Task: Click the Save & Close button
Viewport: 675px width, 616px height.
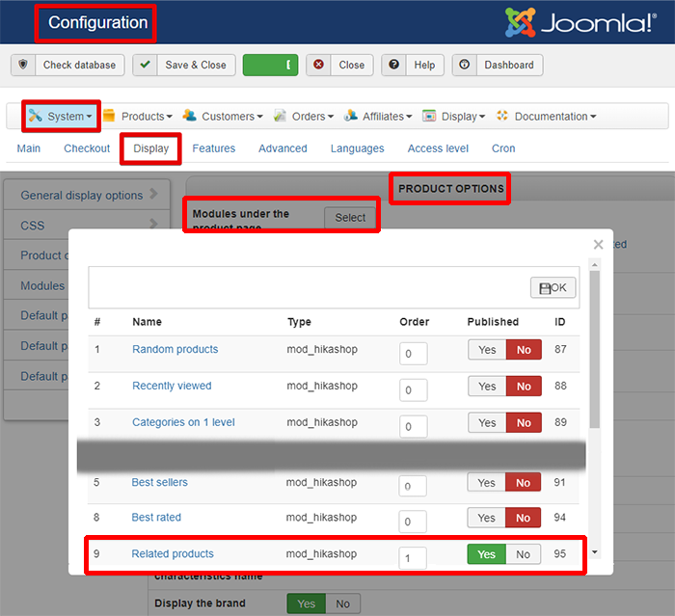Action: tap(184, 65)
